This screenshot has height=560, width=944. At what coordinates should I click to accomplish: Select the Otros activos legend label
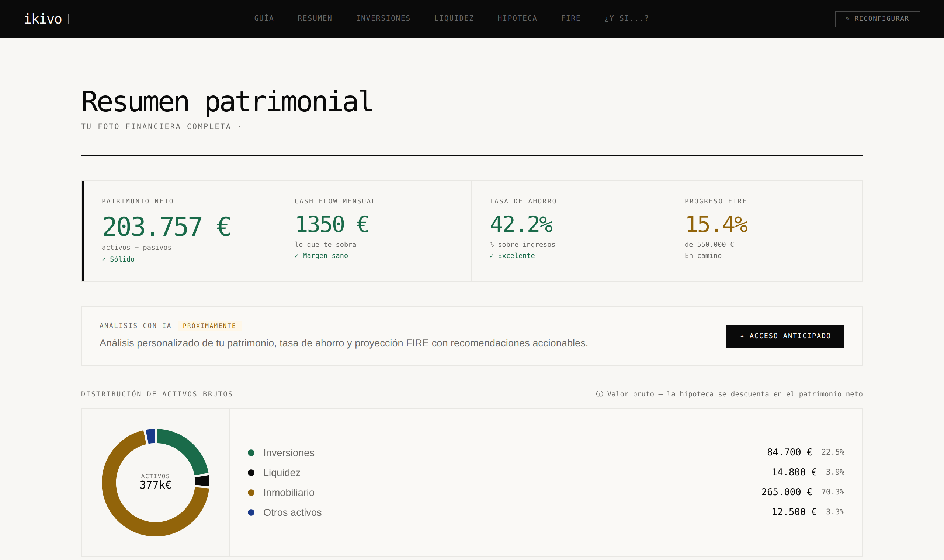[x=292, y=512]
